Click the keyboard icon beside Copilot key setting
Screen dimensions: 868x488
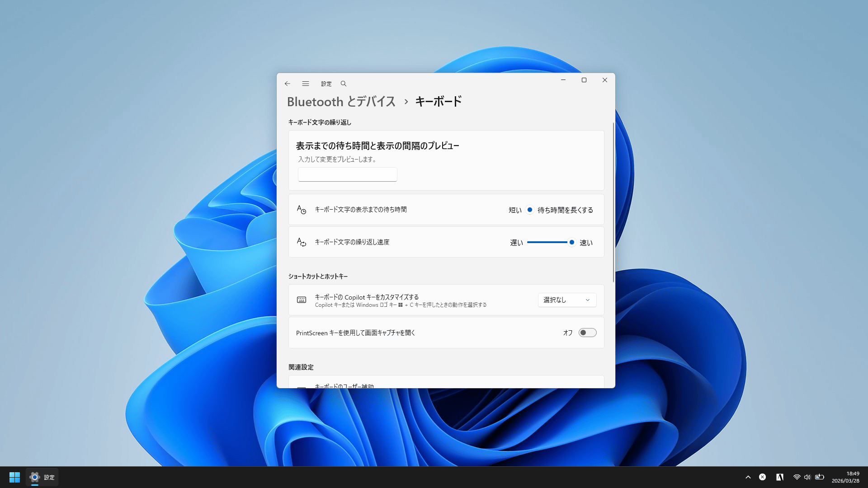point(302,300)
